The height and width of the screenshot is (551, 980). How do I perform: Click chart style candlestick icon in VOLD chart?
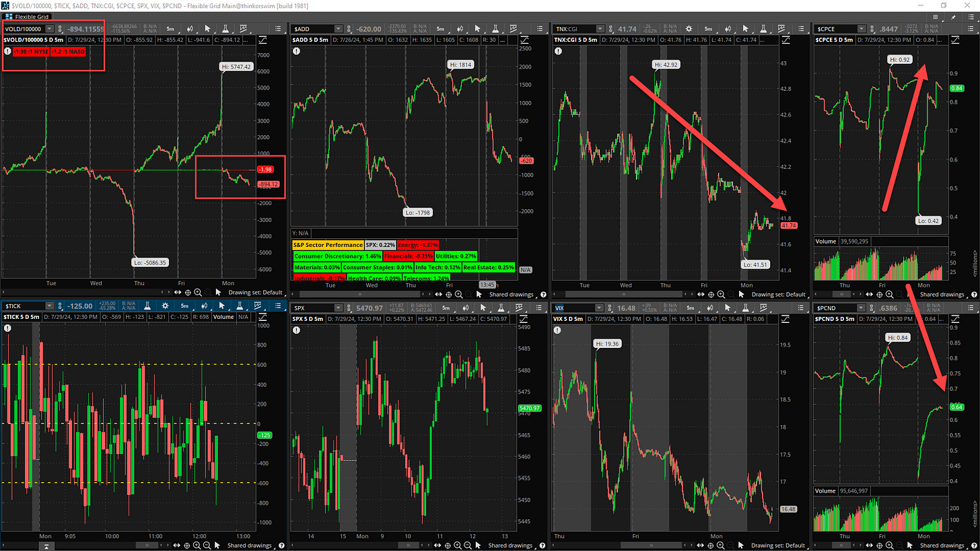[192, 29]
